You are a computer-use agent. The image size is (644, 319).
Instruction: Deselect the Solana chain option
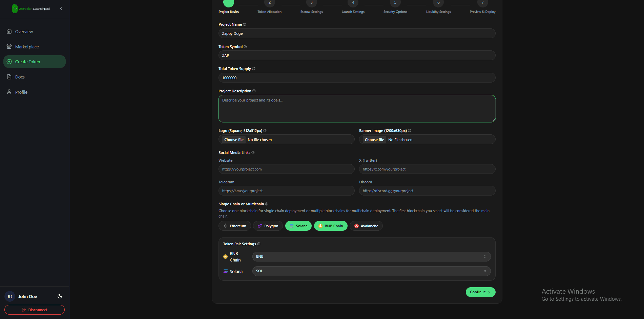[x=298, y=226]
